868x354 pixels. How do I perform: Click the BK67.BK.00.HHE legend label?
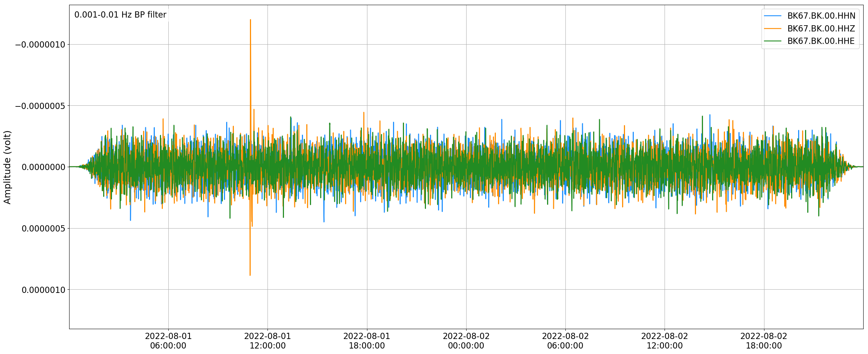coord(821,41)
